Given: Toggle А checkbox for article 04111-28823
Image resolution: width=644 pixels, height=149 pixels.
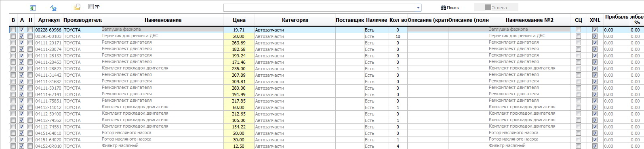Looking at the screenshot, I should pos(22,69).
